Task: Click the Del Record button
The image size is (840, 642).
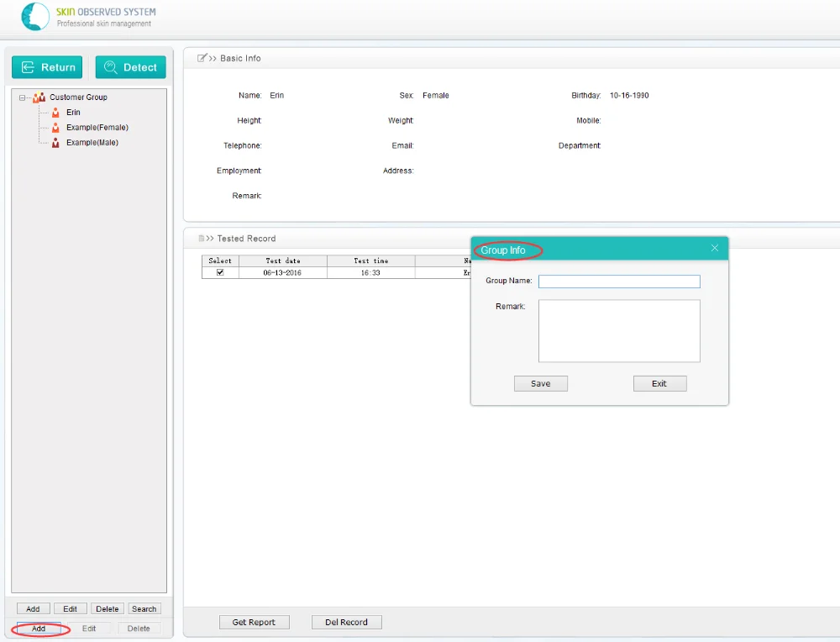Action: 347,622
